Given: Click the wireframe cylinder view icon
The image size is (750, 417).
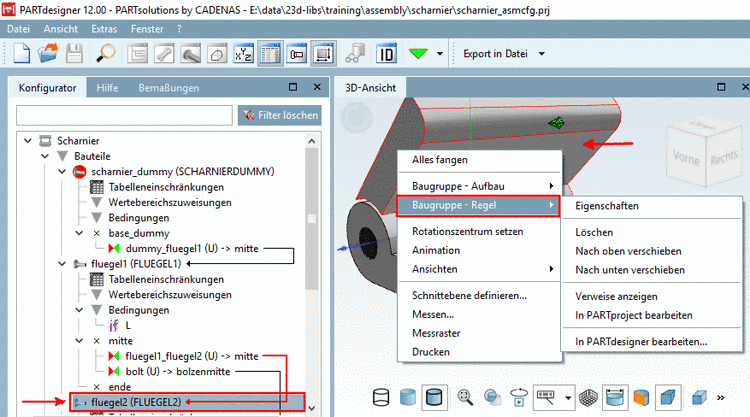Looking at the screenshot, I should pyautogui.click(x=381, y=397).
